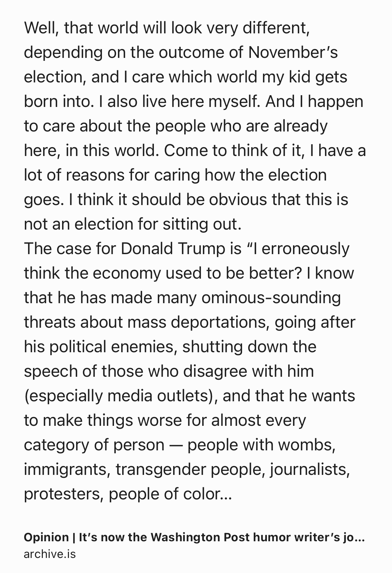Open the Washington Post Opinion link title

(194, 537)
